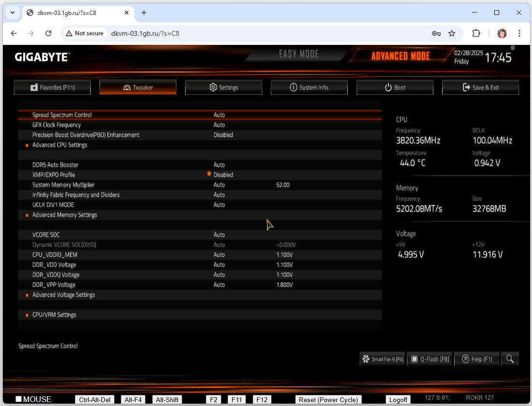The image size is (532, 406).
Task: Open Help (F1) panel
Action: point(476,359)
